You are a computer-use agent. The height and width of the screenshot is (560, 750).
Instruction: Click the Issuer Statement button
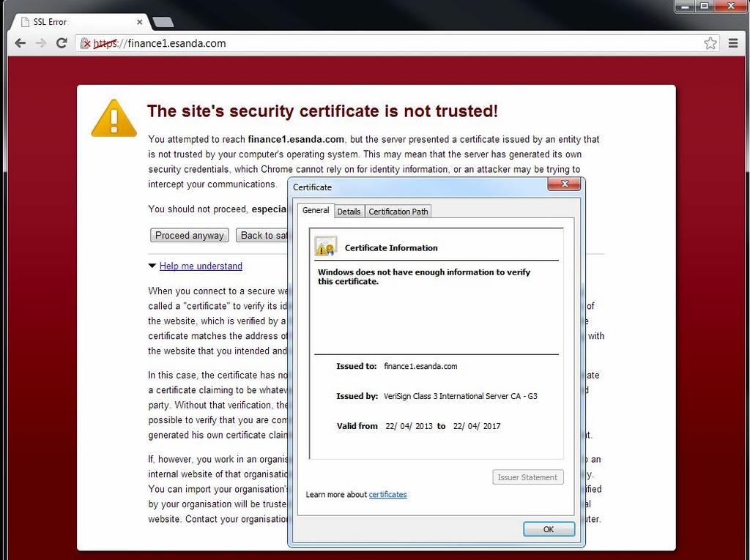pyautogui.click(x=527, y=477)
